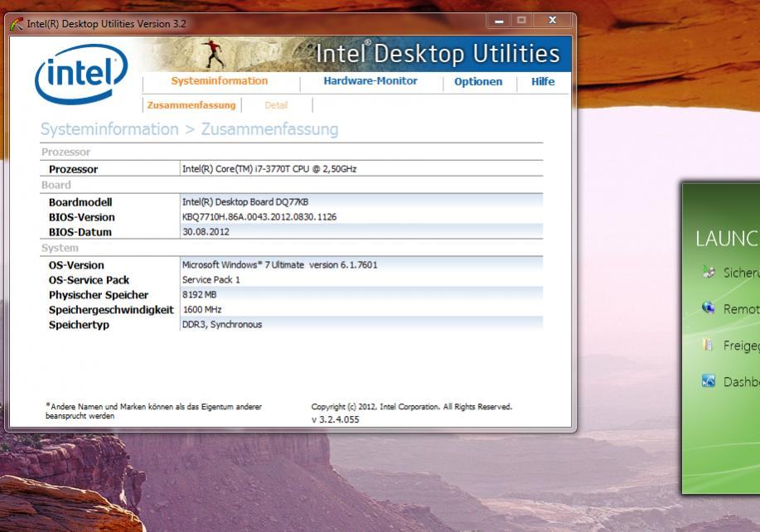760x532 pixels.
Task: Click the Intel logo
Action: (81, 74)
